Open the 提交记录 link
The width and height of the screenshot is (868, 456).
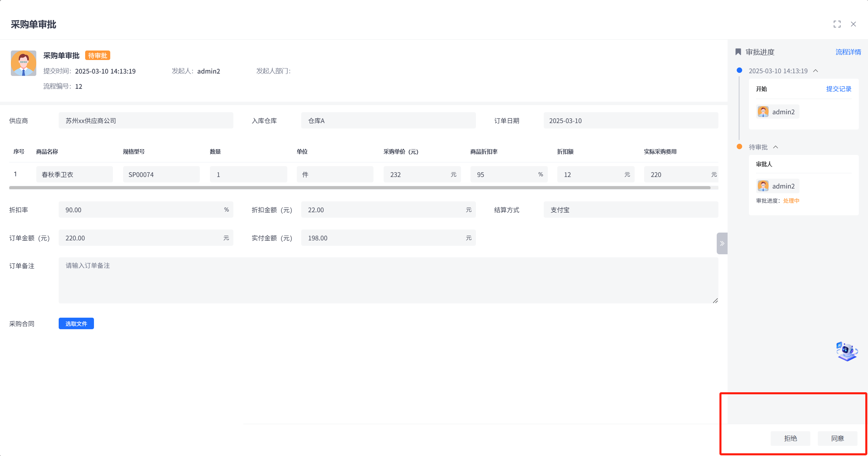point(838,89)
